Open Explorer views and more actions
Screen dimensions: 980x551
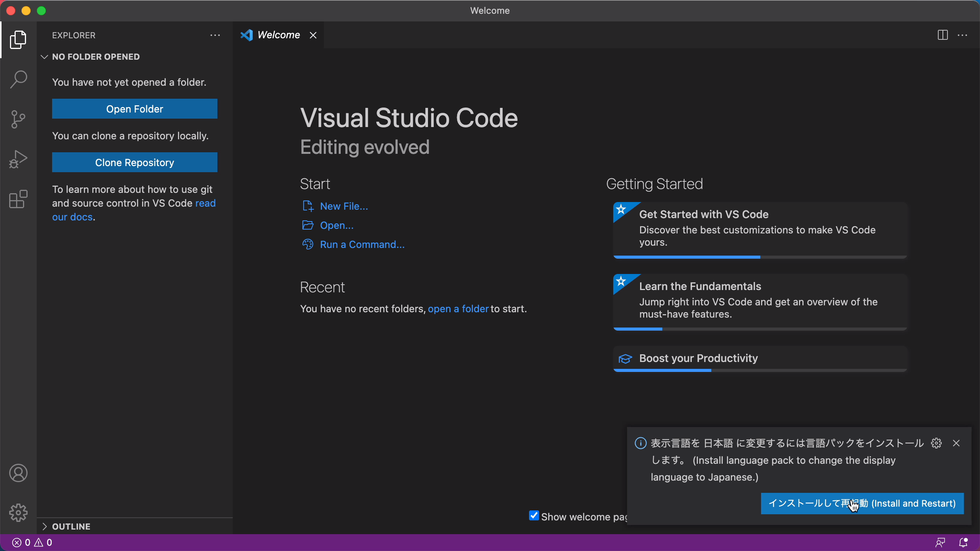point(215,35)
